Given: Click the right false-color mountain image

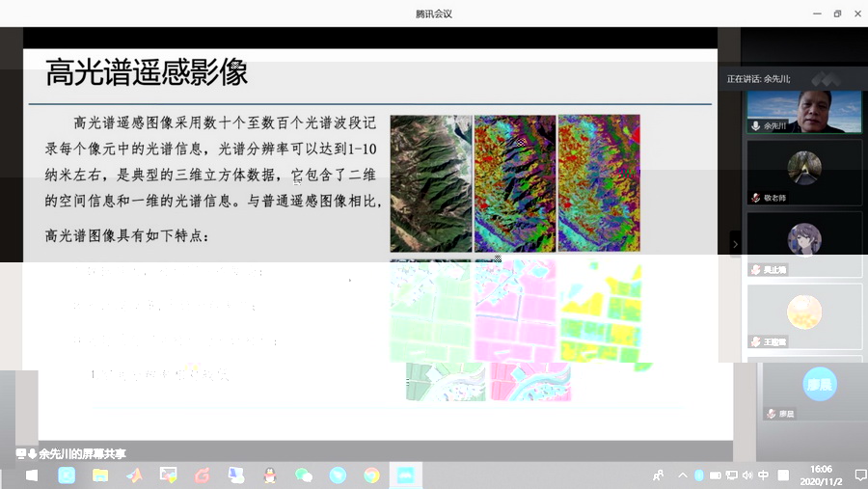Looking at the screenshot, I should coord(599,183).
